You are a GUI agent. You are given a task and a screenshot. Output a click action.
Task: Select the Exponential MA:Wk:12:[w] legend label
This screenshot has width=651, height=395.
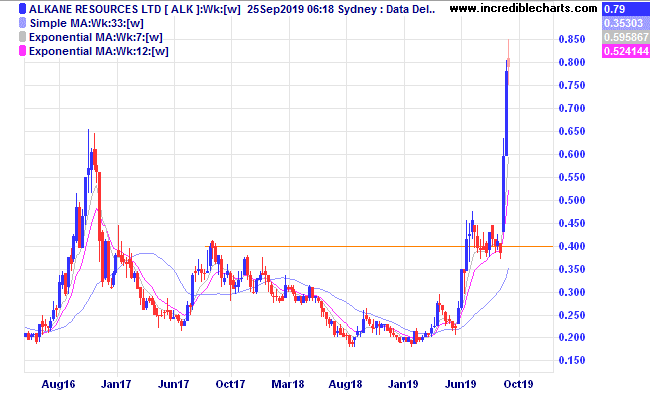click(99, 52)
